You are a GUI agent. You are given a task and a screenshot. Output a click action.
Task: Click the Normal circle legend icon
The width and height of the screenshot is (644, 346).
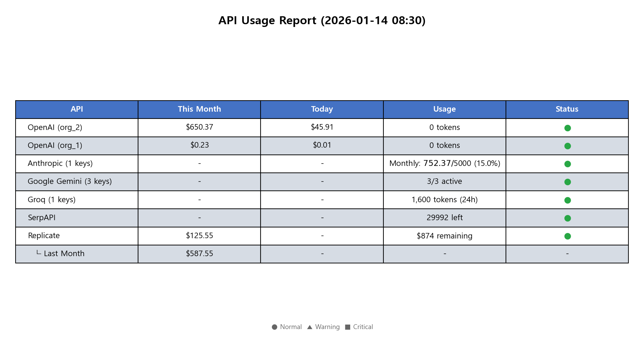click(274, 327)
